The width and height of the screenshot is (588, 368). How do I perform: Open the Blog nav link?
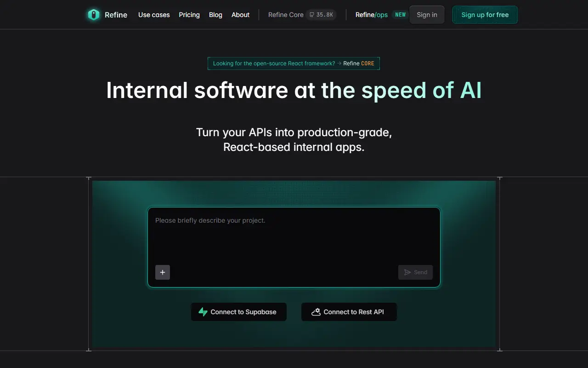pyautogui.click(x=215, y=15)
